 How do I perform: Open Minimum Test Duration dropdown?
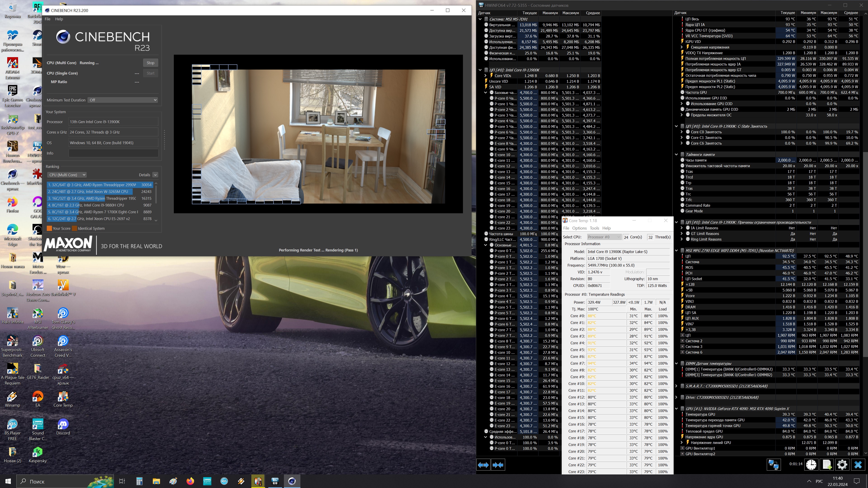pos(123,100)
